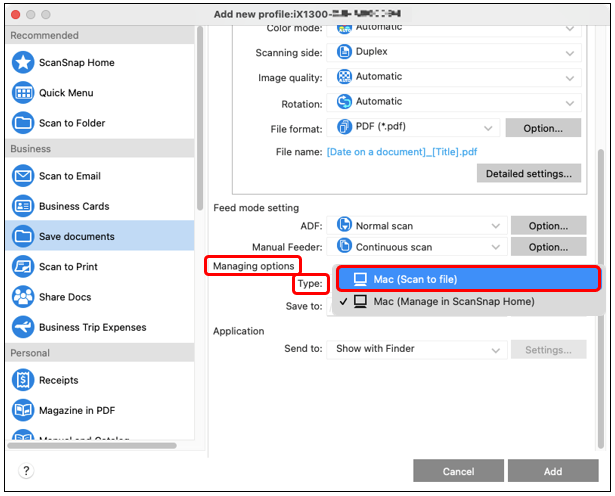Image resolution: width=615 pixels, height=496 pixels.
Task: Click the Manual Feeder Continuous scan icon
Action: pyautogui.click(x=344, y=246)
